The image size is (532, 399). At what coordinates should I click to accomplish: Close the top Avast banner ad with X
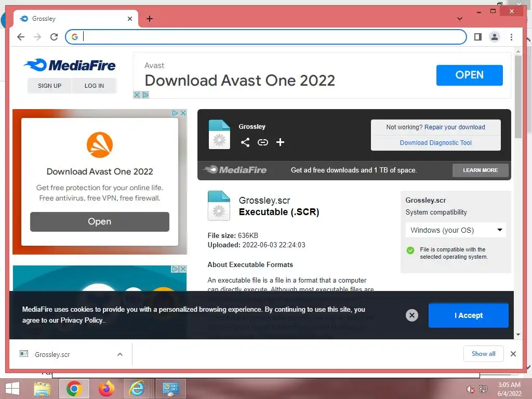137,95
